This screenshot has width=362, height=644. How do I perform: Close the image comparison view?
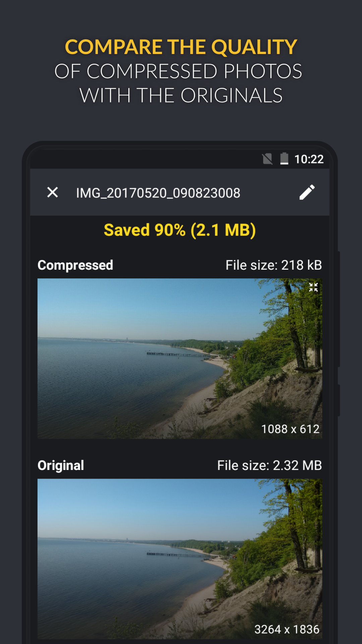(x=53, y=192)
